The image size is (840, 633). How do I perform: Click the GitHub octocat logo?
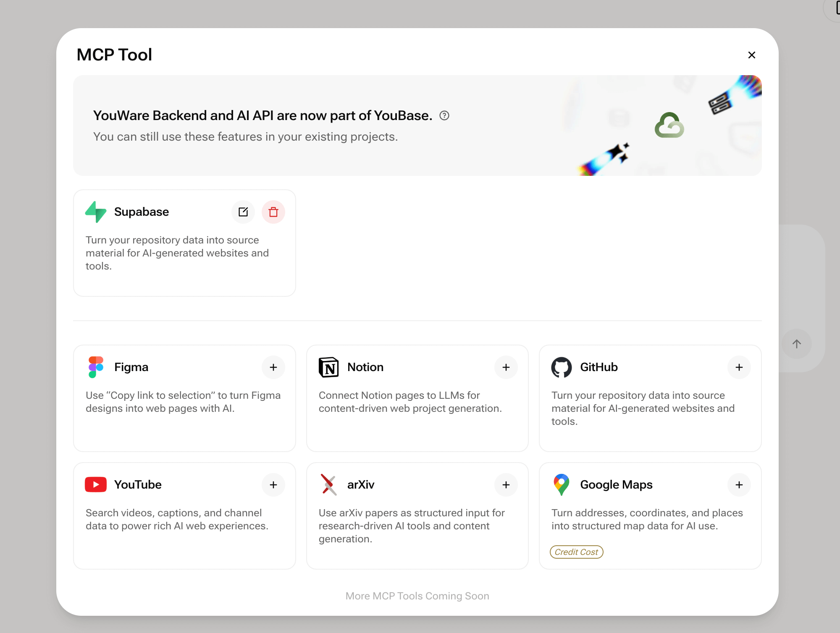(x=562, y=367)
